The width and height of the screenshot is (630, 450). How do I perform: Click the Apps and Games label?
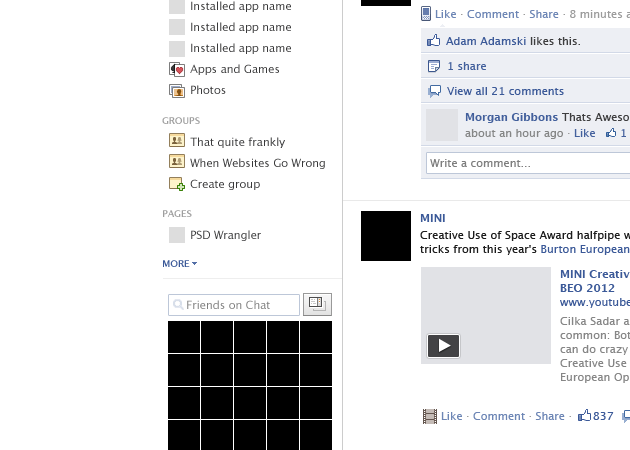[x=235, y=69]
